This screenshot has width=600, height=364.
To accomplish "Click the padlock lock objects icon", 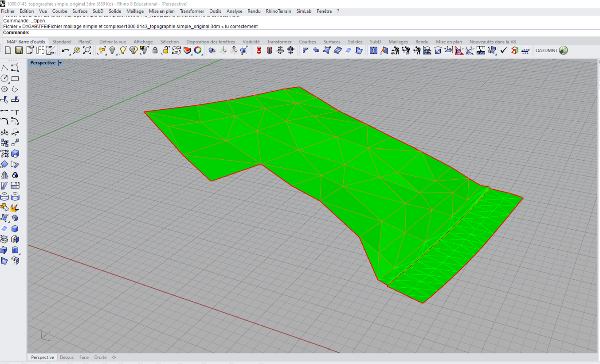I will coord(155,50).
